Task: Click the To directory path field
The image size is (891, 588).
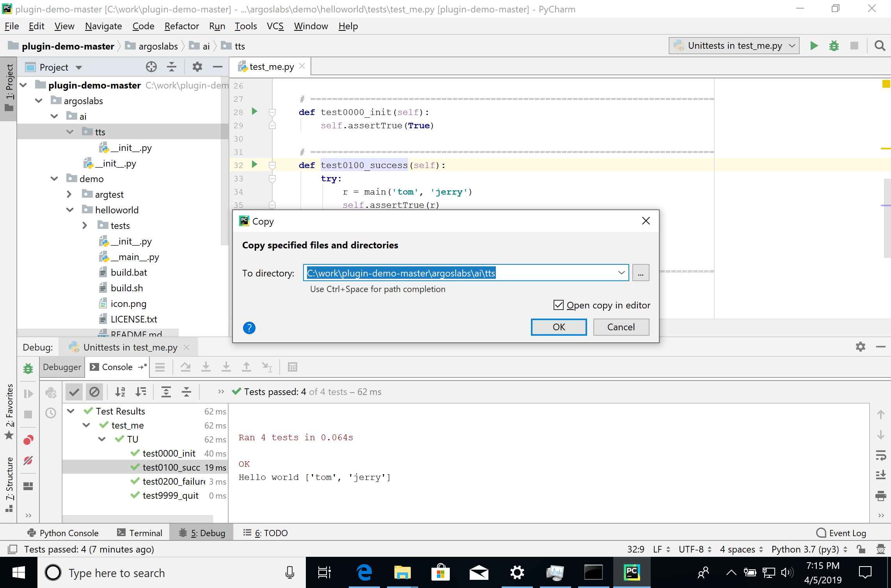Action: click(466, 273)
